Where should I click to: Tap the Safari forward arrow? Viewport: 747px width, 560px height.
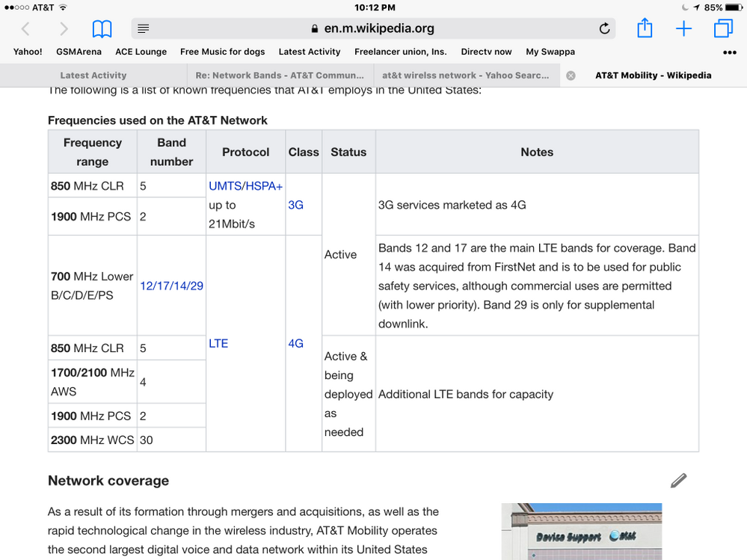click(64, 29)
